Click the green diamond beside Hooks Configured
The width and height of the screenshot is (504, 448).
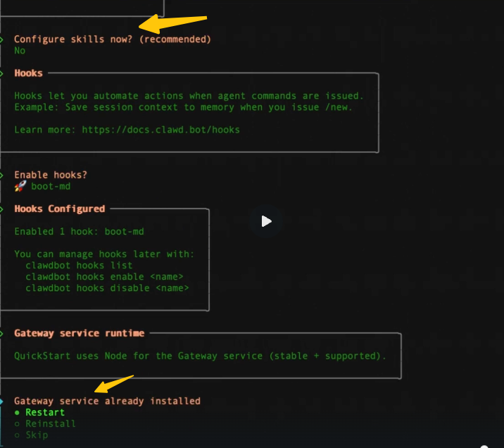[x=2, y=209]
